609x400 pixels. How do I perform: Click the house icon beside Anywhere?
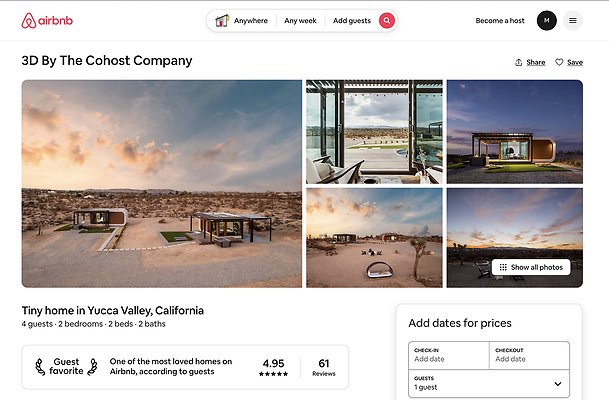click(x=222, y=21)
